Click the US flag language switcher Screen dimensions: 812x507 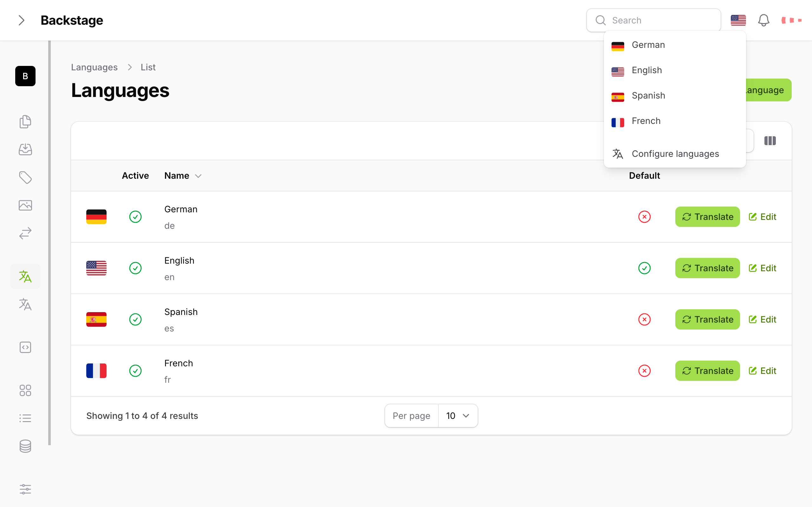(738, 20)
